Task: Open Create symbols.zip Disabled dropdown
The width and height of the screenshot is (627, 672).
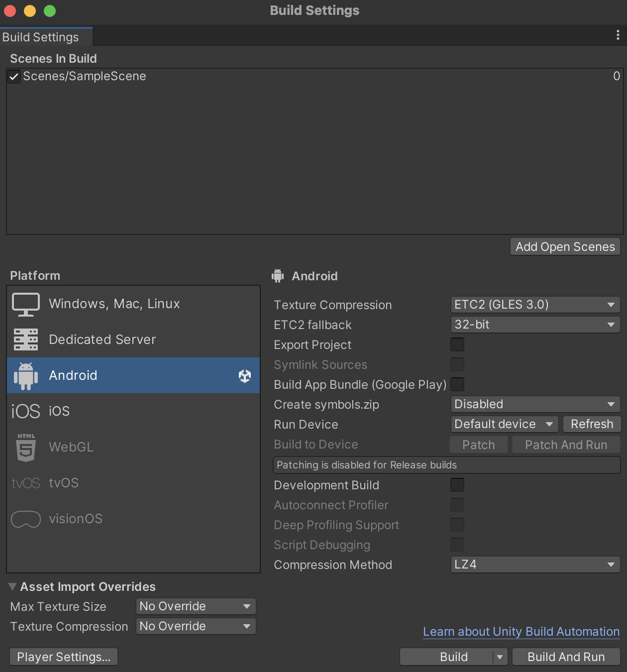Action: (x=535, y=404)
